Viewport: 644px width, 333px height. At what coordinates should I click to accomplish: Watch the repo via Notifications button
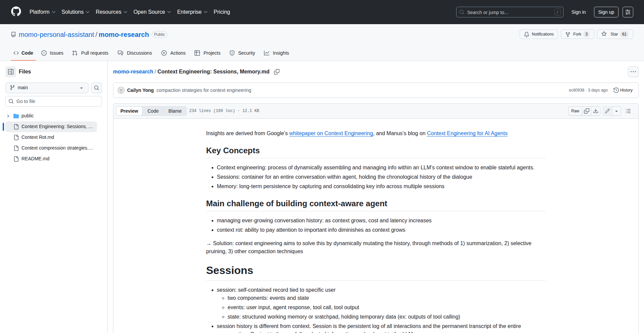(x=538, y=34)
